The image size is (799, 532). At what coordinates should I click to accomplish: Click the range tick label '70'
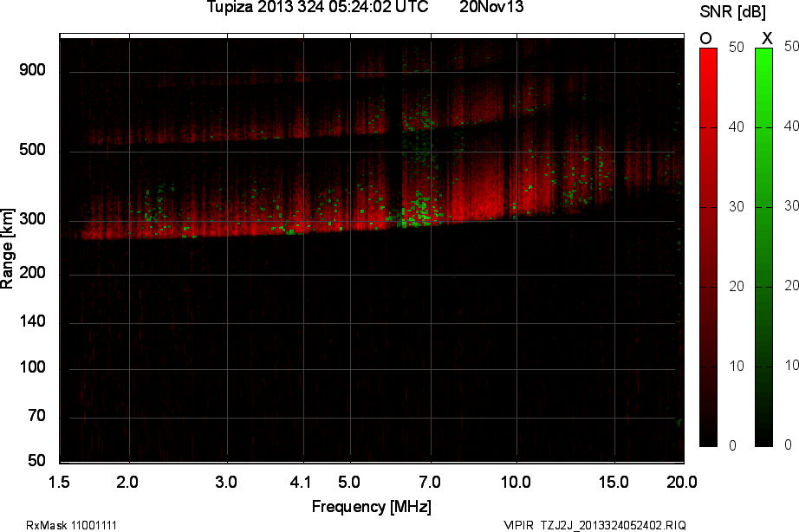point(36,416)
